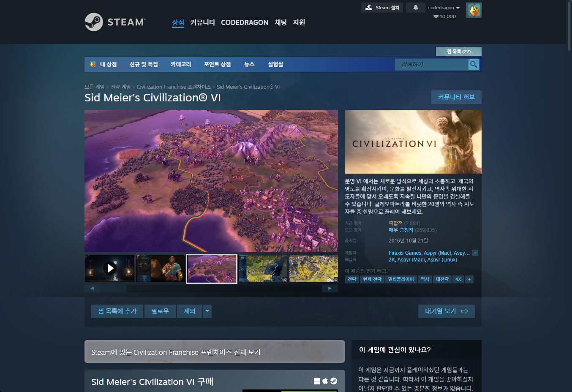This screenshot has height=392, width=572.
Task: Select the 멀티플레이어 tag
Action: coord(401,279)
